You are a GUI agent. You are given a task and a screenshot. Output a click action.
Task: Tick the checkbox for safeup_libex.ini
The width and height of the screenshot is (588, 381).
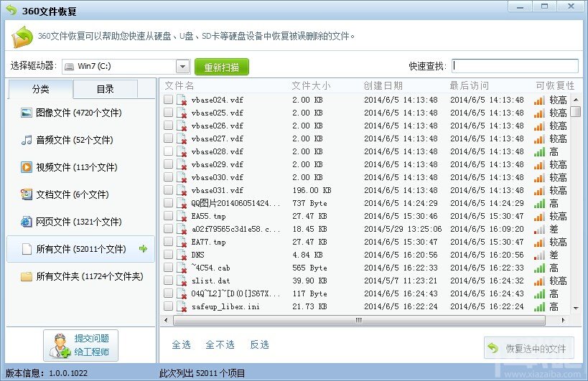pos(168,306)
